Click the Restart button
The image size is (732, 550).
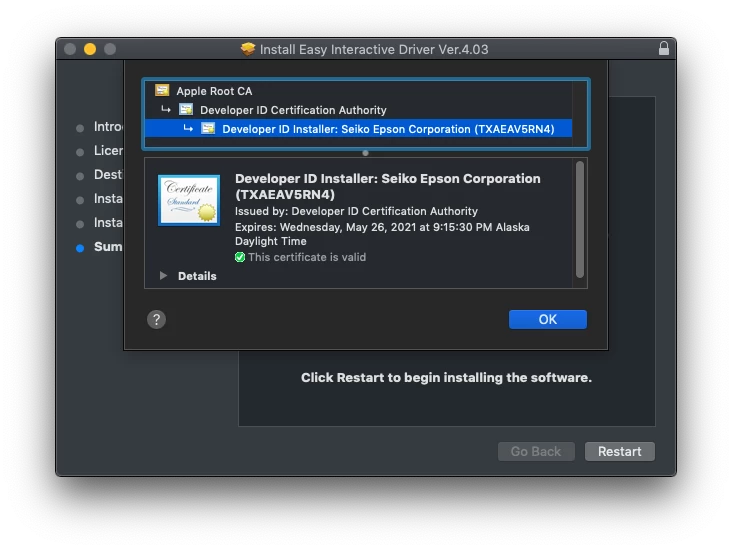[619, 451]
